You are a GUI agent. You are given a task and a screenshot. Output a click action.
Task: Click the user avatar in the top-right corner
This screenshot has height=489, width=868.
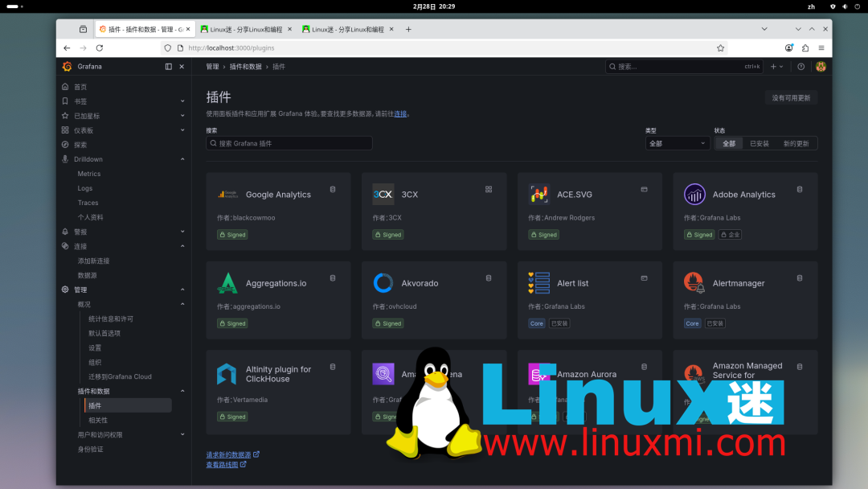tap(821, 66)
